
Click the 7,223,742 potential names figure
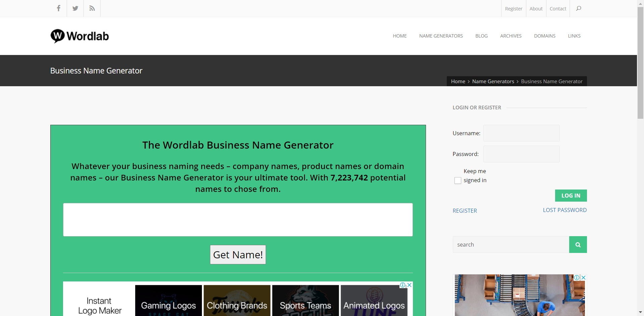(349, 177)
